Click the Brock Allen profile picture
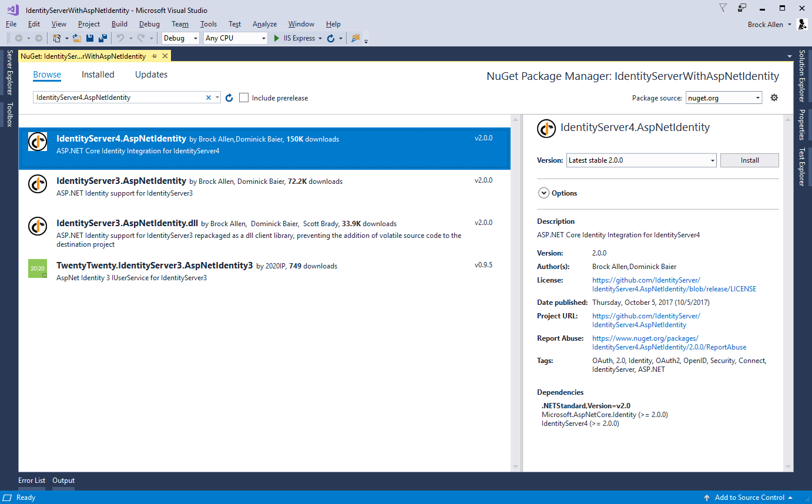The image size is (812, 504). pyautogui.click(x=802, y=24)
